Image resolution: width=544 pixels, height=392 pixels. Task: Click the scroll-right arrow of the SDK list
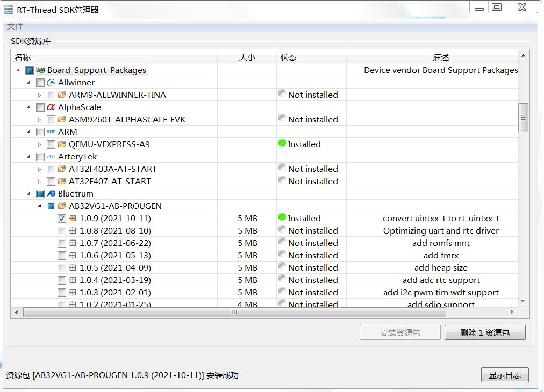(x=512, y=313)
